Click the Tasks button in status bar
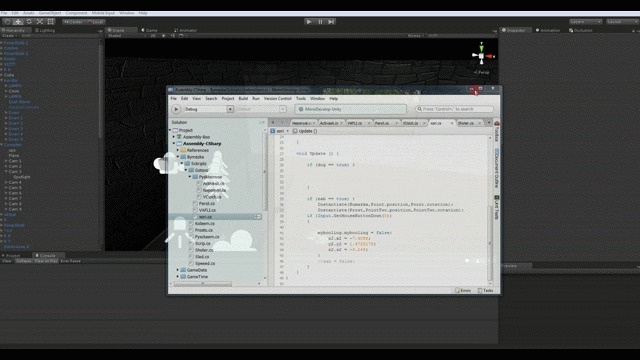The height and width of the screenshot is (360, 640). coord(486,290)
